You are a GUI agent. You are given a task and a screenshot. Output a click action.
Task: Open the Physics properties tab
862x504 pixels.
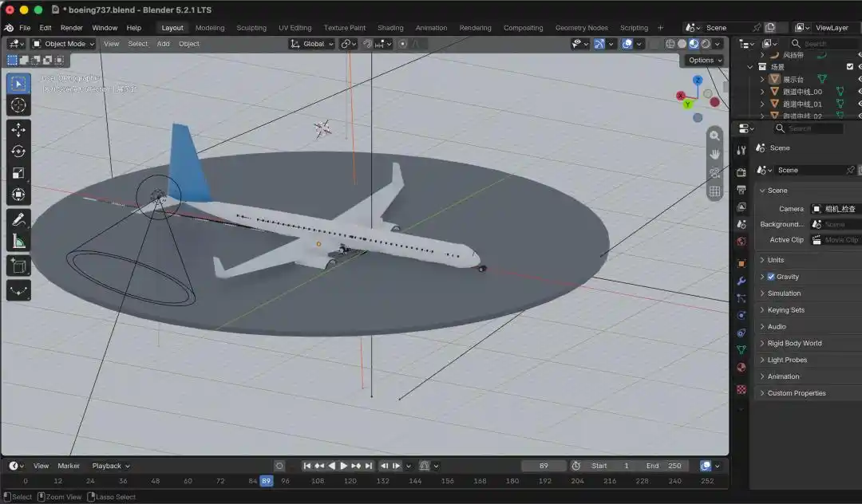(741, 316)
